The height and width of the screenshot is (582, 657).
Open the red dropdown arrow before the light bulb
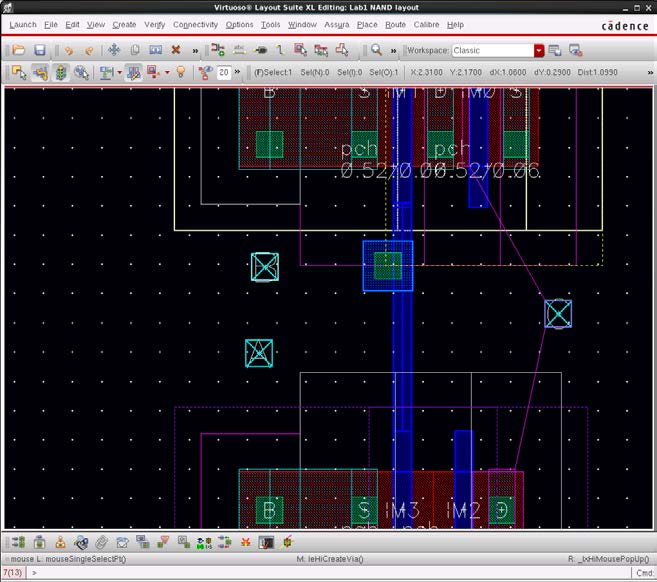coord(167,72)
